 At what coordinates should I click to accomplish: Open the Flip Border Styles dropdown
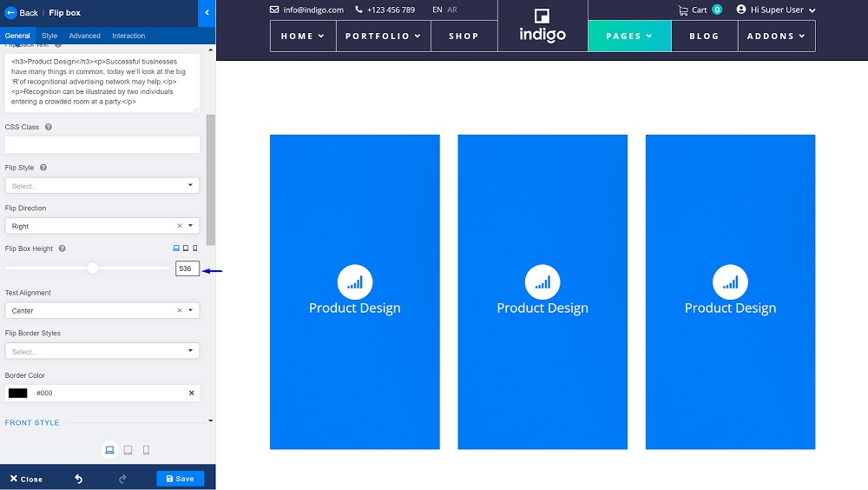click(x=102, y=351)
